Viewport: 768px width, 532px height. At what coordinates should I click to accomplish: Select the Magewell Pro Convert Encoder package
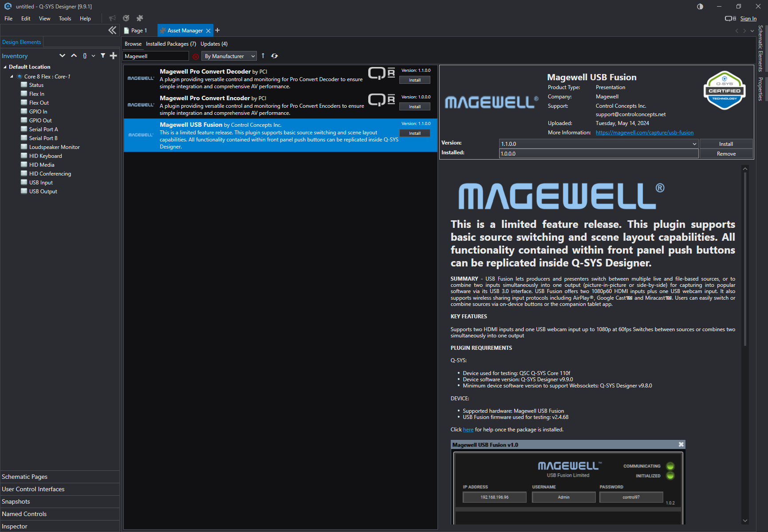262,105
